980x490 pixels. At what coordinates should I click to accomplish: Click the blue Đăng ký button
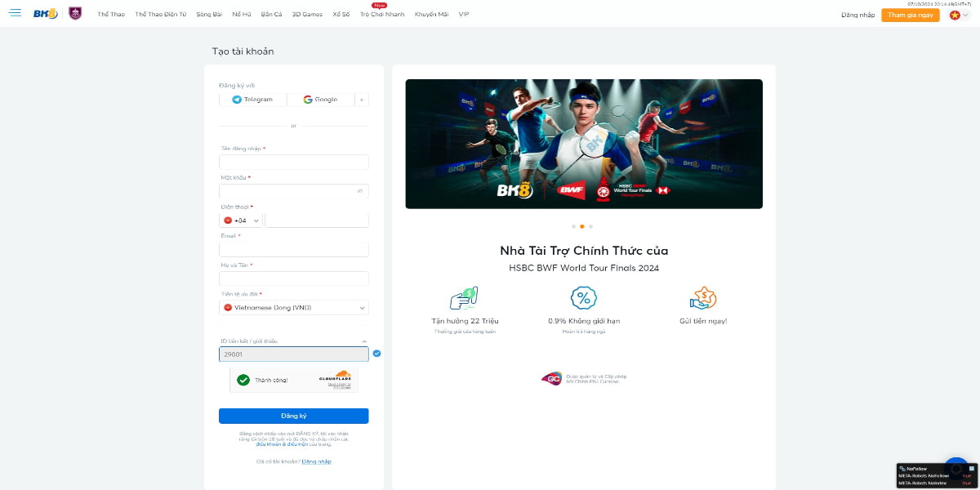click(294, 416)
